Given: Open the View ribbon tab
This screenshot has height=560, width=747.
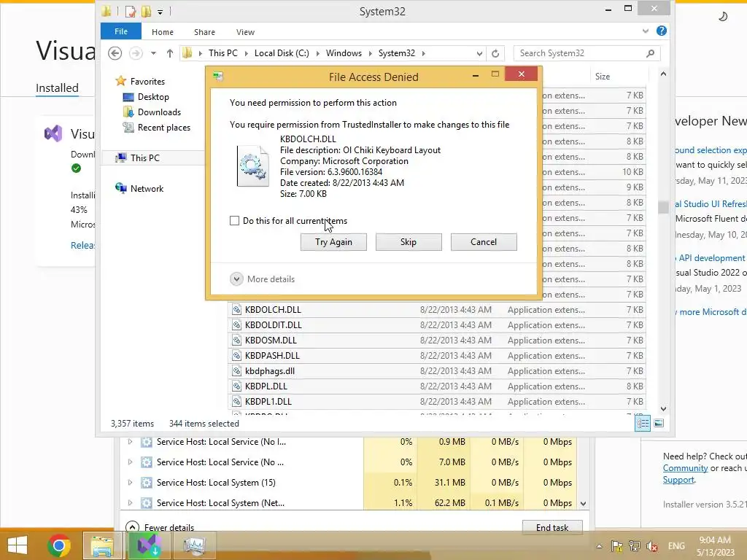Looking at the screenshot, I should (245, 32).
